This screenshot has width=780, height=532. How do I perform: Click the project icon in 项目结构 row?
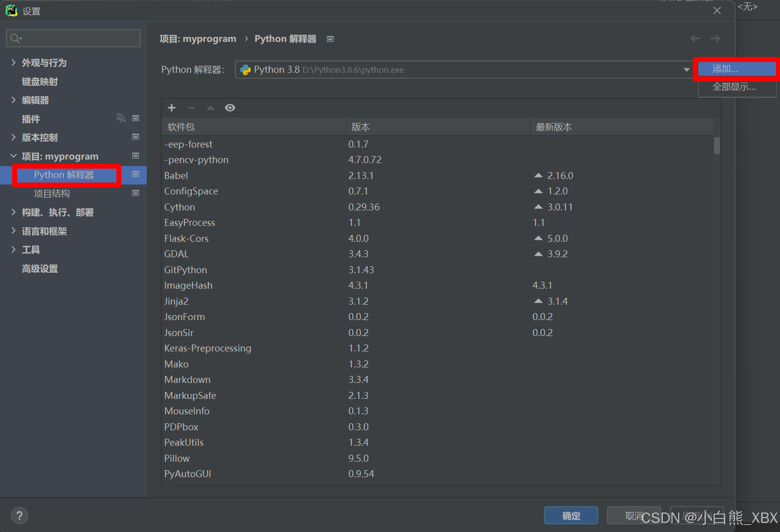pos(135,193)
